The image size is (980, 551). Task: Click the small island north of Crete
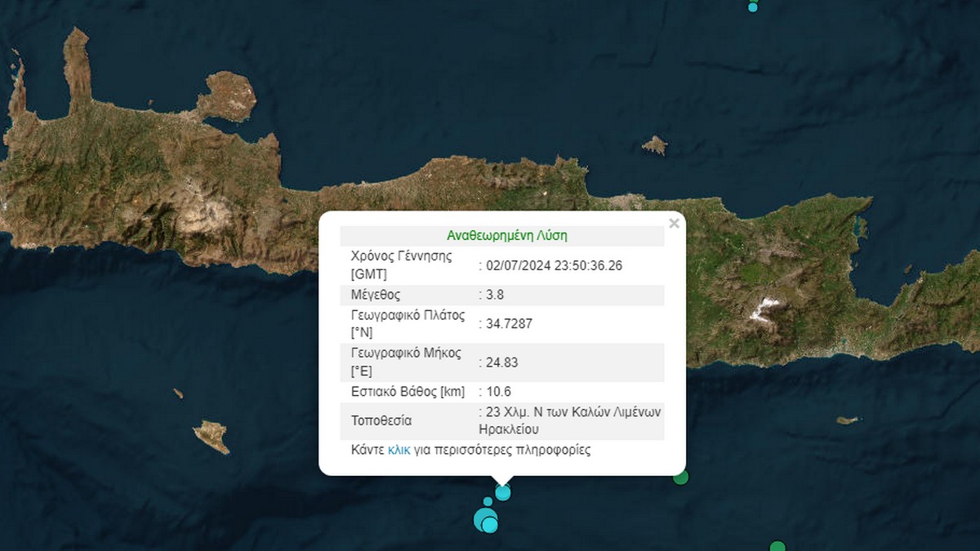[654, 146]
